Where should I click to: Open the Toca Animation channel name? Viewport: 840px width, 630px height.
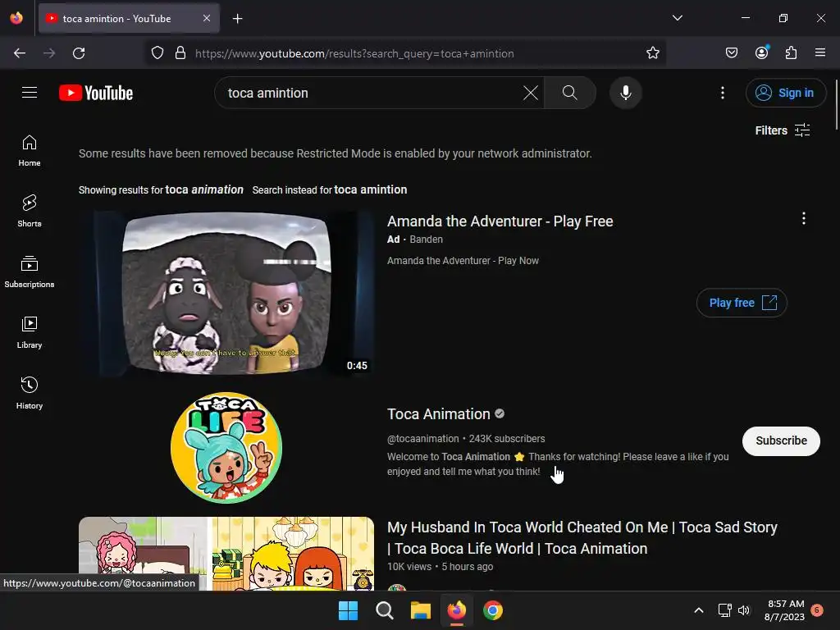[x=439, y=414]
